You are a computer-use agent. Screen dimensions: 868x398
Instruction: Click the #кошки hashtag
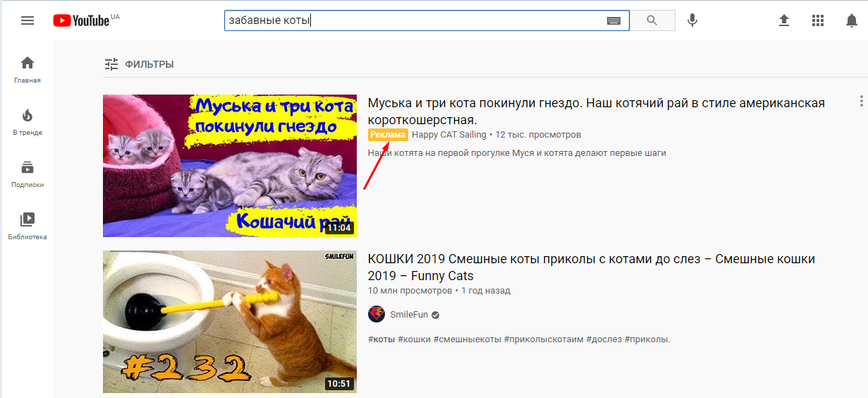(414, 339)
